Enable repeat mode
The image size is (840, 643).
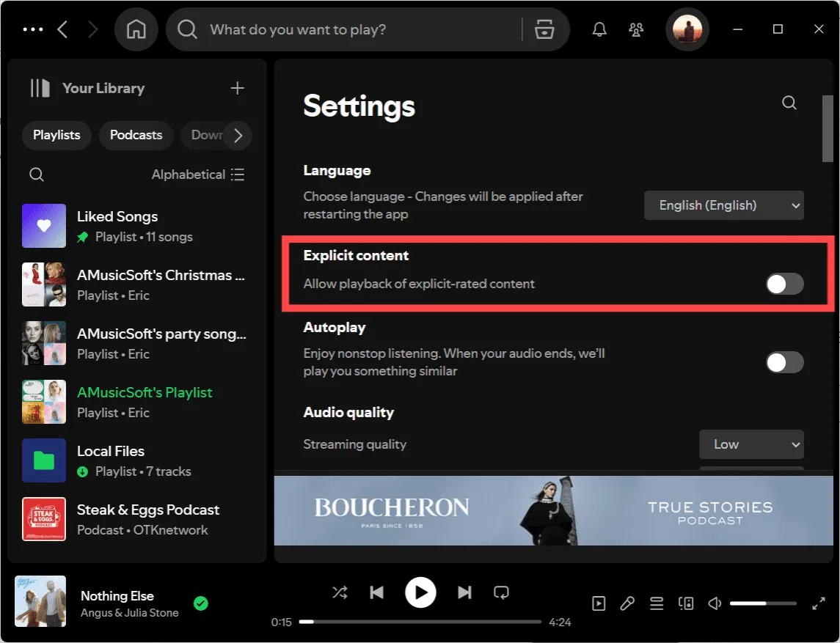(x=501, y=592)
